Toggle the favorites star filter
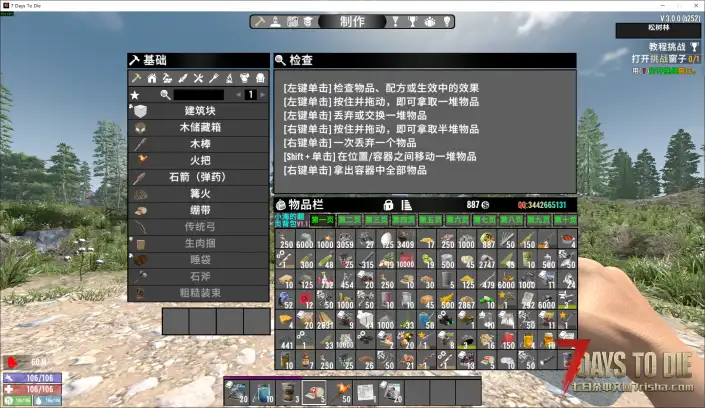This screenshot has height=408, width=705. click(x=135, y=95)
